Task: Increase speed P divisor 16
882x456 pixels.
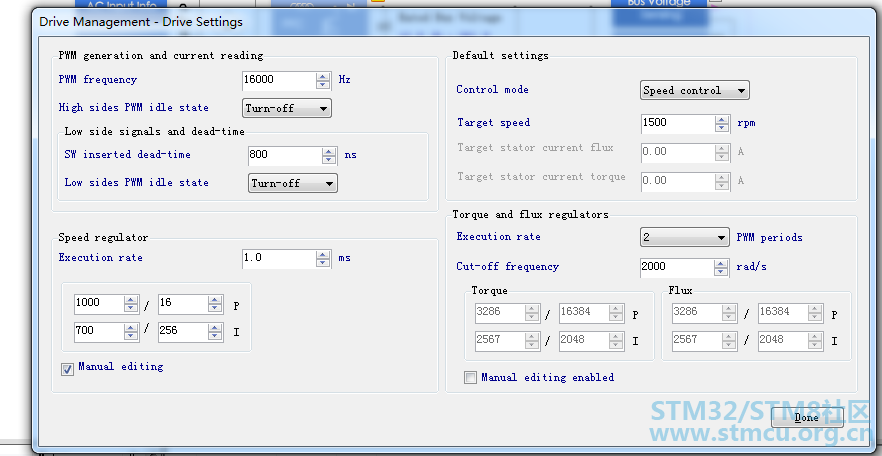Action: 215,300
